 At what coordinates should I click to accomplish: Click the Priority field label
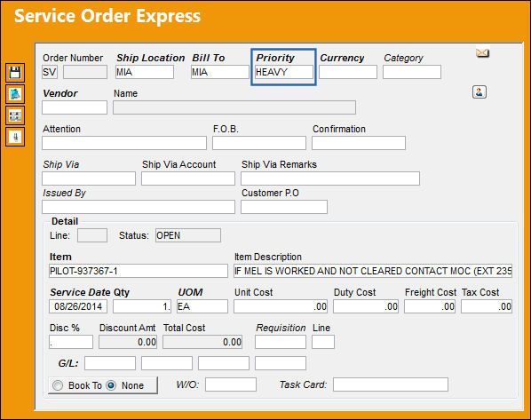pyautogui.click(x=275, y=58)
